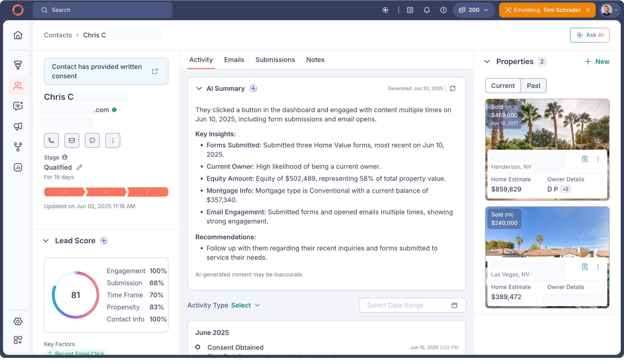Open the reports chart sidebar icon
The width and height of the screenshot is (624, 364).
(x=18, y=168)
